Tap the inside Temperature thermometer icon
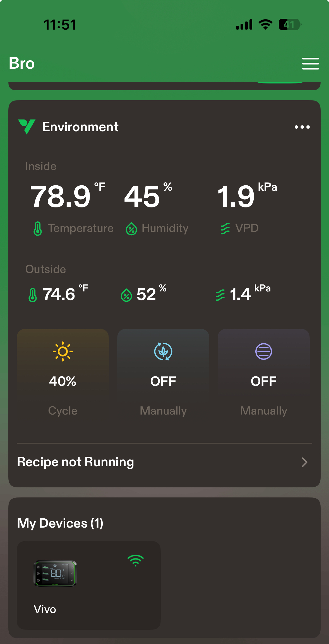 [x=38, y=229]
